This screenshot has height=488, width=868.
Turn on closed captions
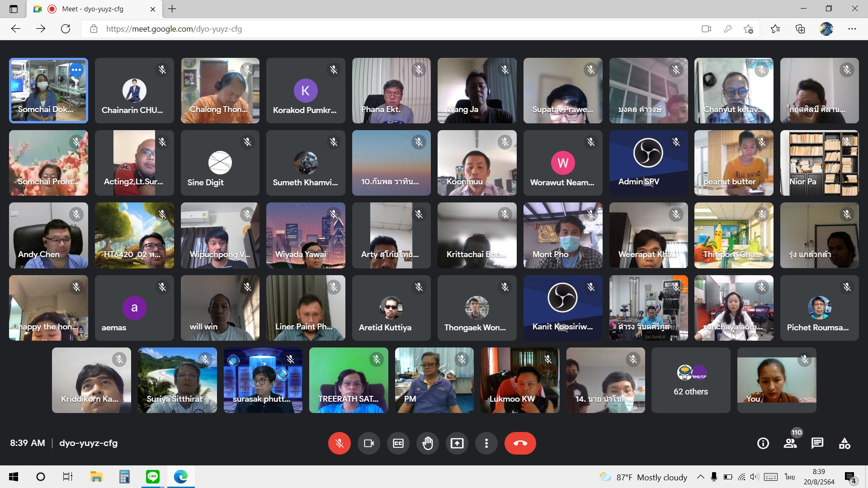point(398,443)
